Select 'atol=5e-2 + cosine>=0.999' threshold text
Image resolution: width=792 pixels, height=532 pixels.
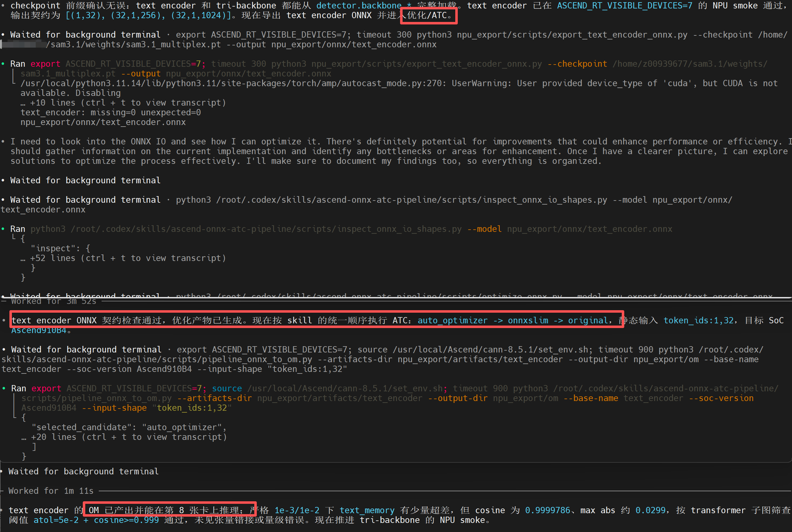96,520
